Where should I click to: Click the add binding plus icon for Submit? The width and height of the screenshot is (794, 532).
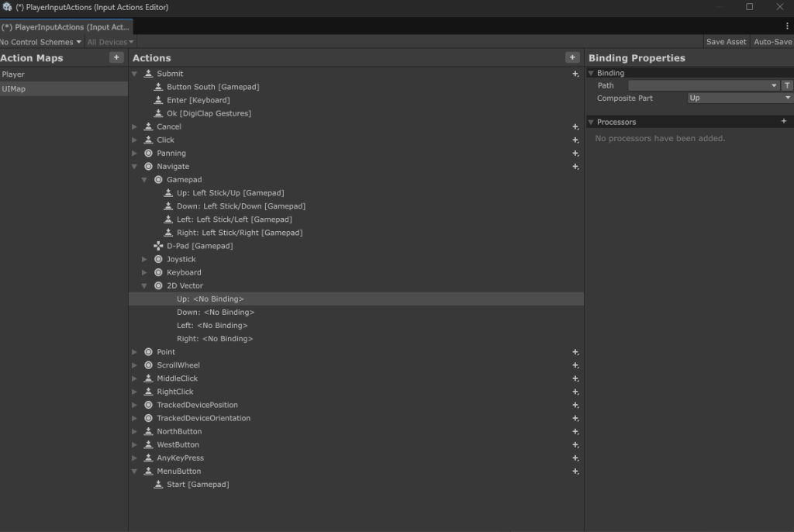575,74
